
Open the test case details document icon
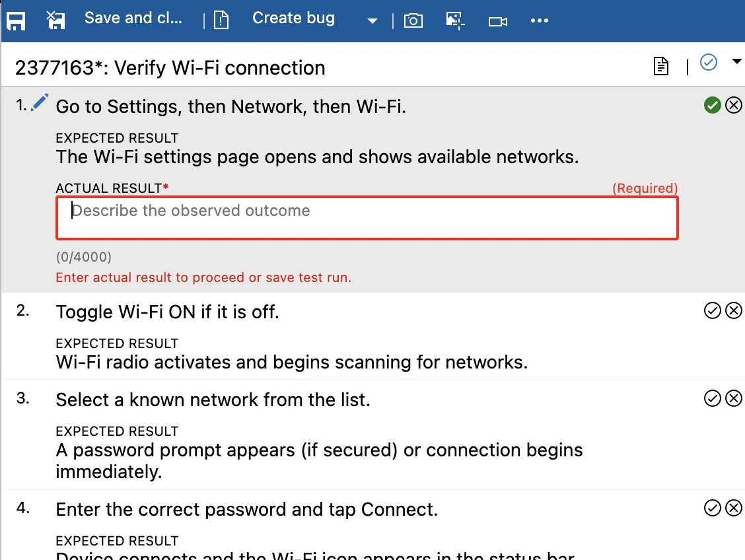[x=660, y=67]
